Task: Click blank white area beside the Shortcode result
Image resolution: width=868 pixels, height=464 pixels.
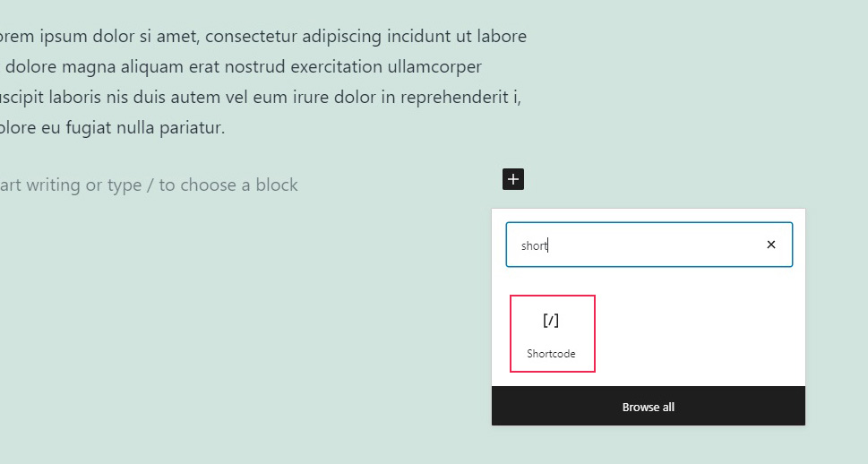Action: 698,333
